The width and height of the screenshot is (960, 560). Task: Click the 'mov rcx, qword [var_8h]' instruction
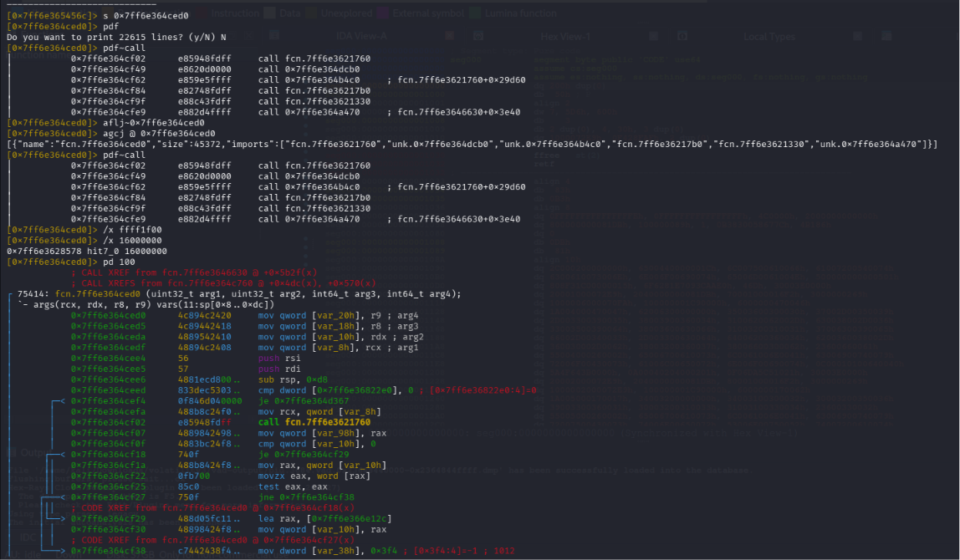(x=319, y=412)
